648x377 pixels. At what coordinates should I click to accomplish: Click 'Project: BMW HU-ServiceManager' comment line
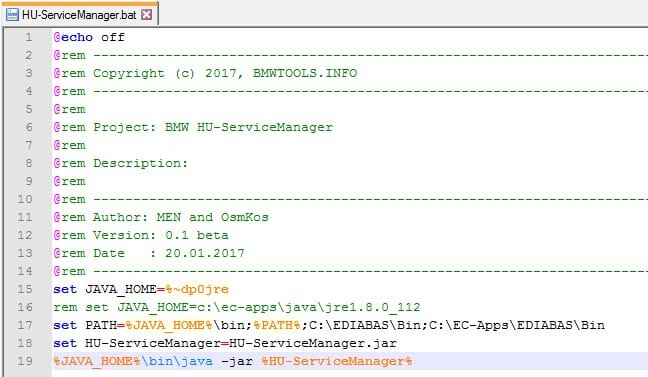[193, 127]
